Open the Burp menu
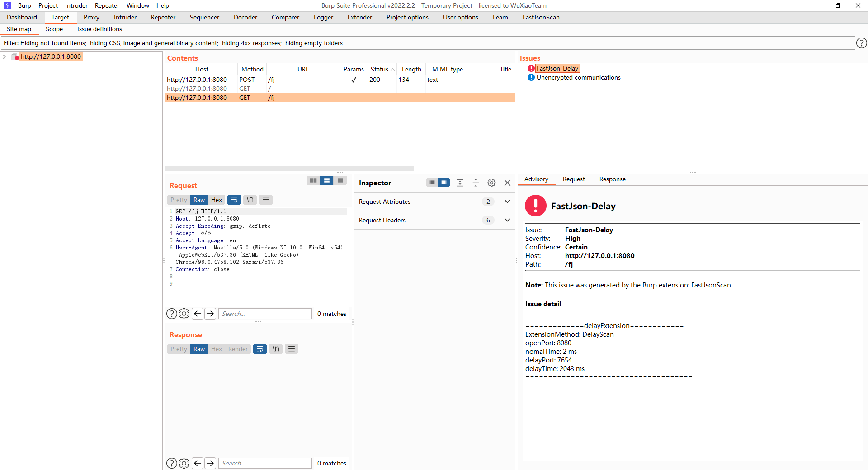The width and height of the screenshot is (868, 470). click(24, 5)
